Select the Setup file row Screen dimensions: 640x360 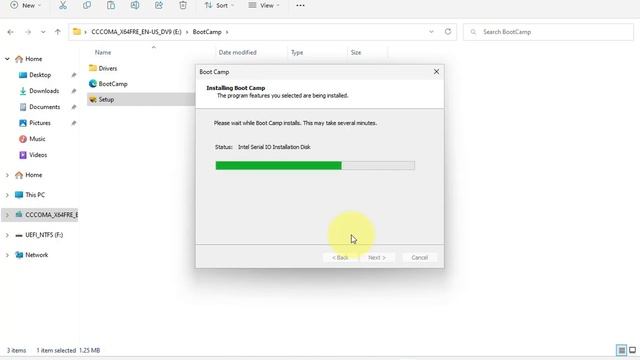[x=141, y=99]
